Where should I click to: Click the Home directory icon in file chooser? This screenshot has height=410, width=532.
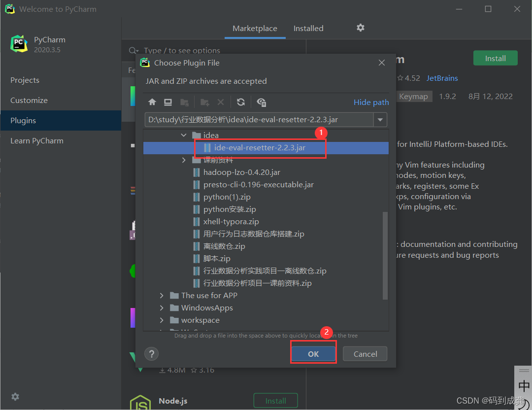click(x=152, y=102)
